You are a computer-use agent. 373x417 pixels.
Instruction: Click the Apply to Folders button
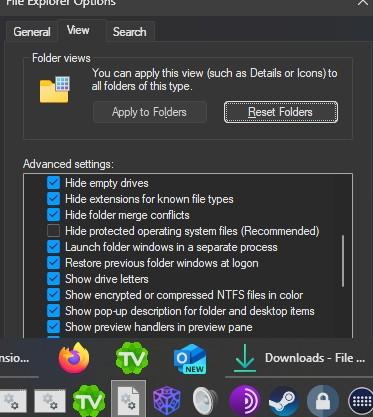click(x=149, y=112)
